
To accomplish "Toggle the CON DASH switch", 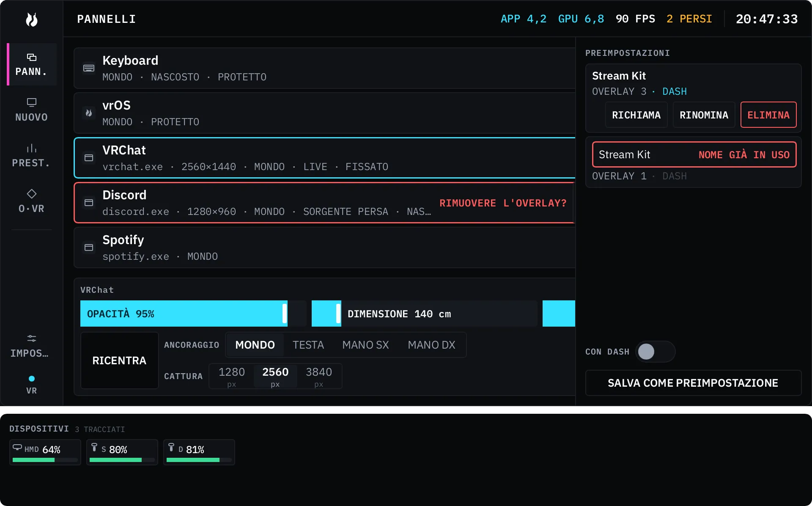I will pyautogui.click(x=655, y=352).
